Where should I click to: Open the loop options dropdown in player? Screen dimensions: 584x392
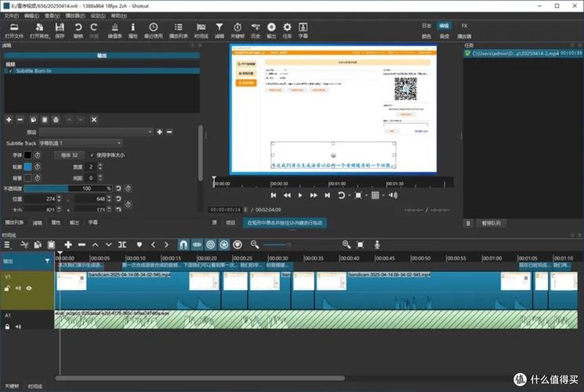coord(350,196)
